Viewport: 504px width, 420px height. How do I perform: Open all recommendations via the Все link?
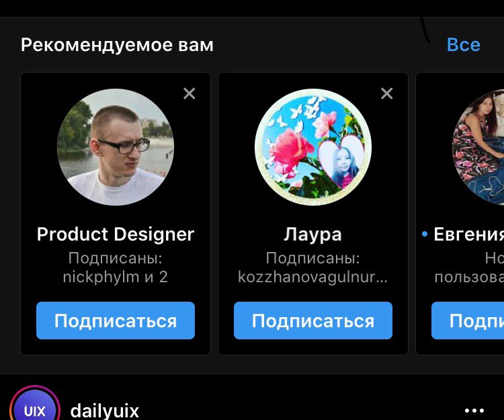tap(464, 44)
